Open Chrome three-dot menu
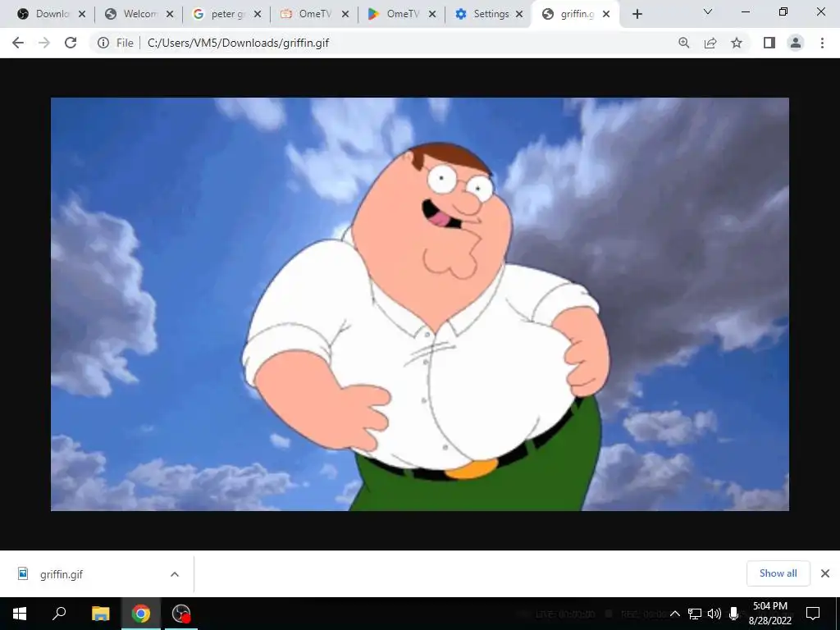This screenshot has height=630, width=840. coord(822,43)
